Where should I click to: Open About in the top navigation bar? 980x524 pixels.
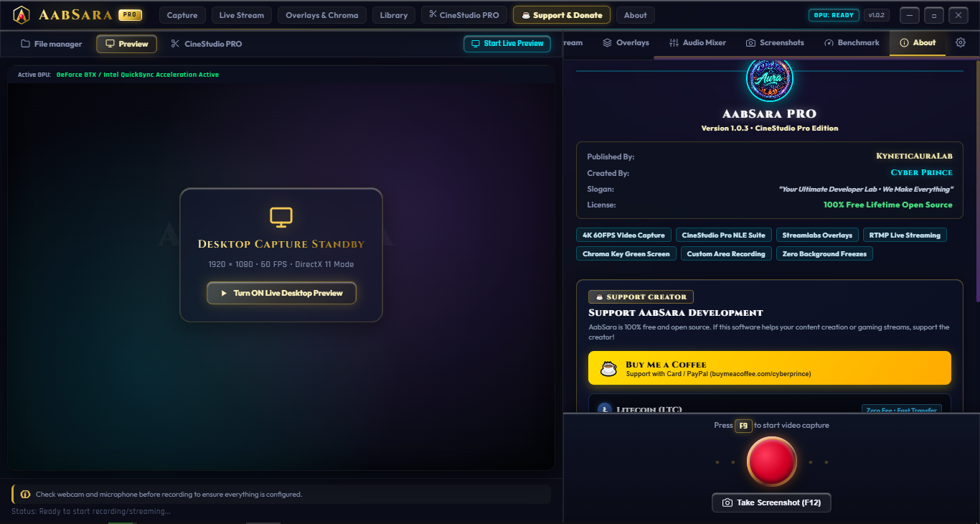pos(636,15)
